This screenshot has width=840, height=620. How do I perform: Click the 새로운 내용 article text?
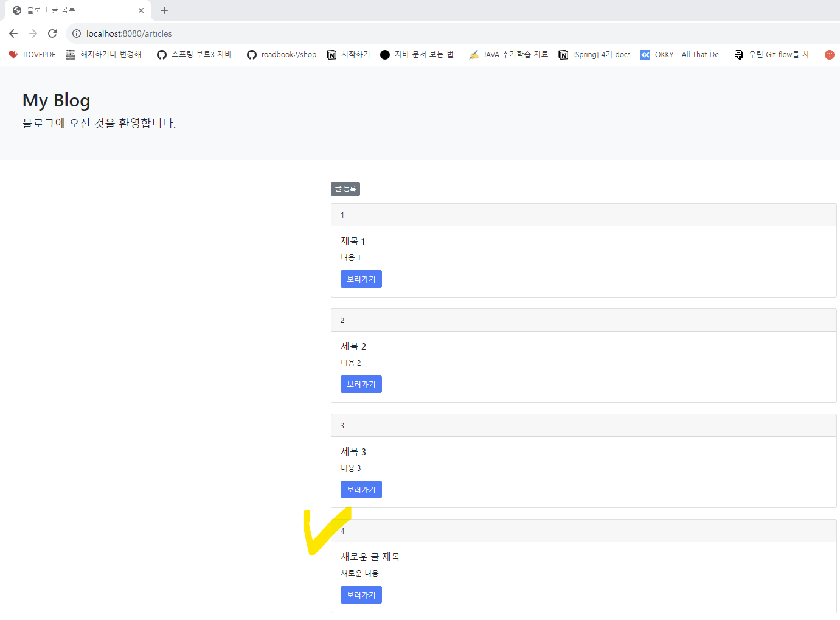point(359,574)
